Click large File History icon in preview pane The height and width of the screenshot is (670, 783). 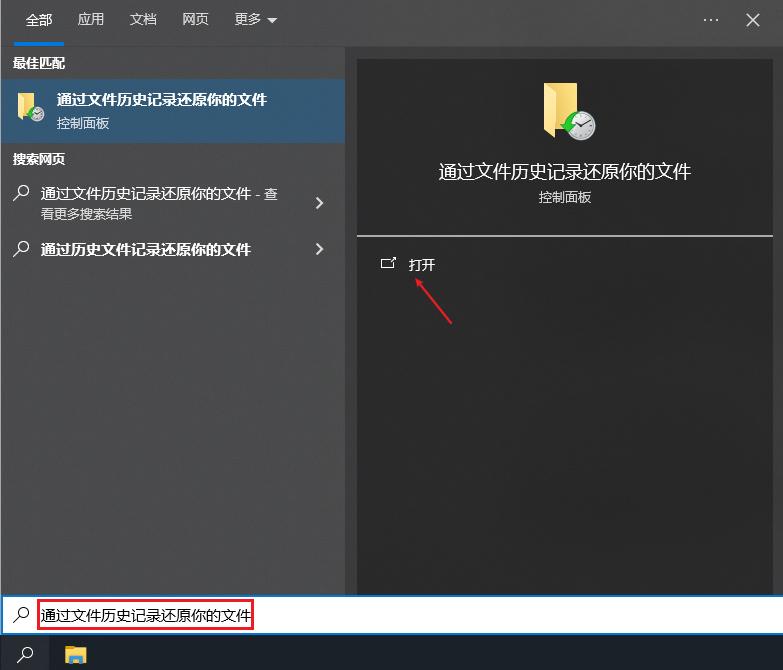569,111
